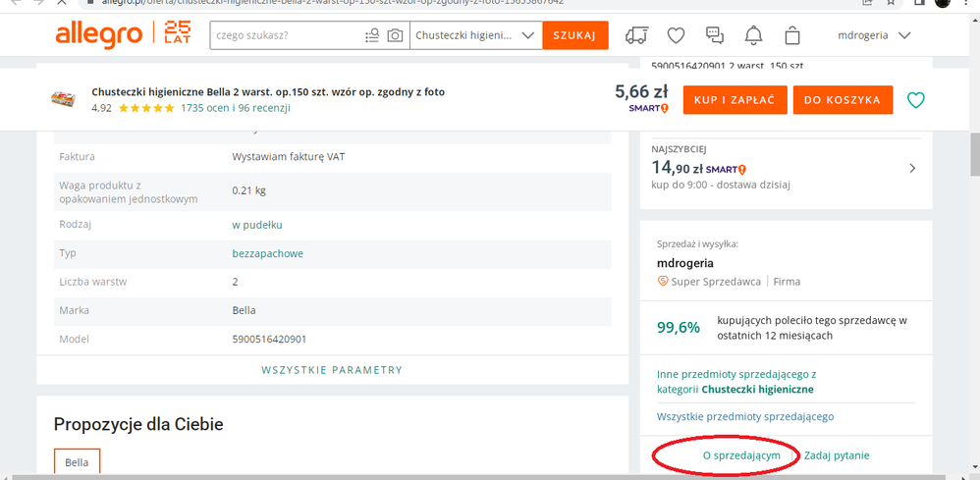The height and width of the screenshot is (480, 980).
Task: Click the Allegro logo
Action: pos(98,35)
